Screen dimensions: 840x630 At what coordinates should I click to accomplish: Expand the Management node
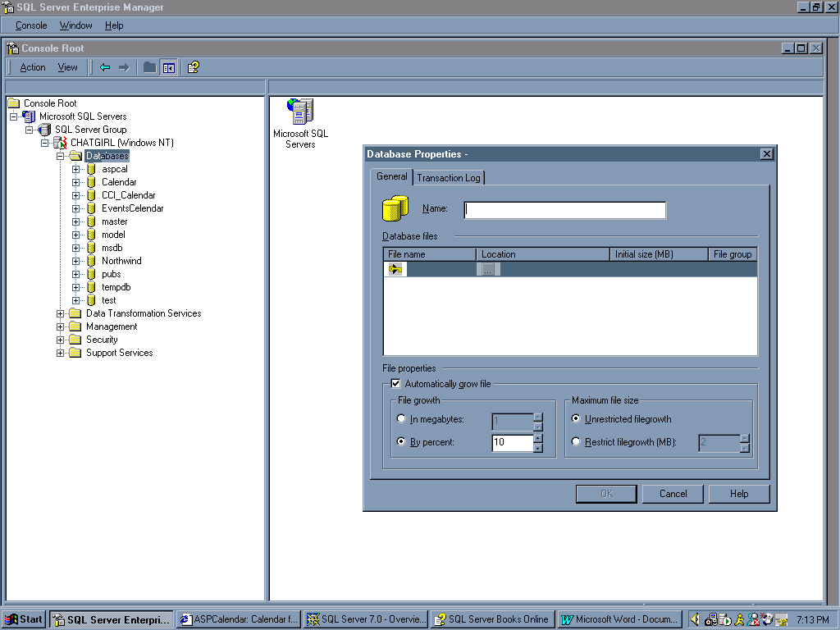pyautogui.click(x=60, y=326)
